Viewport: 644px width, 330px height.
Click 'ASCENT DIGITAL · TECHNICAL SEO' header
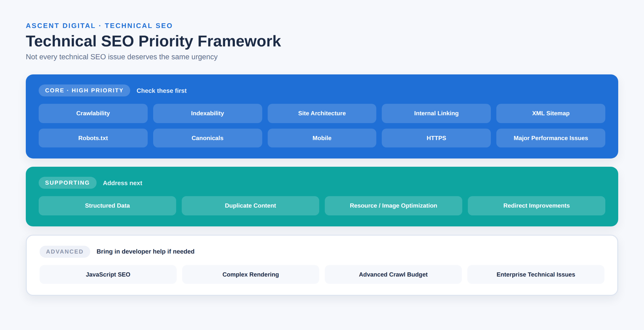pos(99,26)
